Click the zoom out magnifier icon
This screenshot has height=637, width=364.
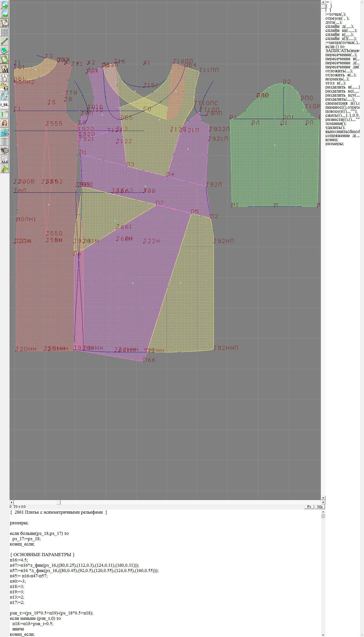[5, 14]
